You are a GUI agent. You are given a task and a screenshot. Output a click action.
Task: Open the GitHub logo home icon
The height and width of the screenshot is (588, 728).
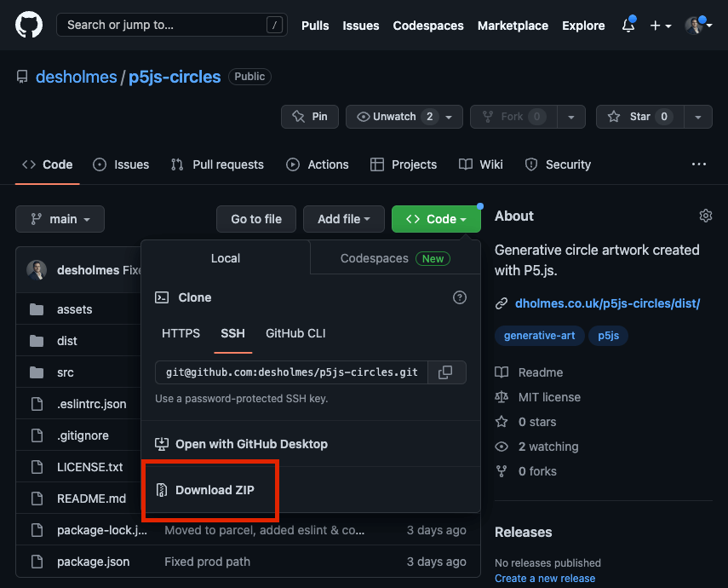(x=29, y=25)
